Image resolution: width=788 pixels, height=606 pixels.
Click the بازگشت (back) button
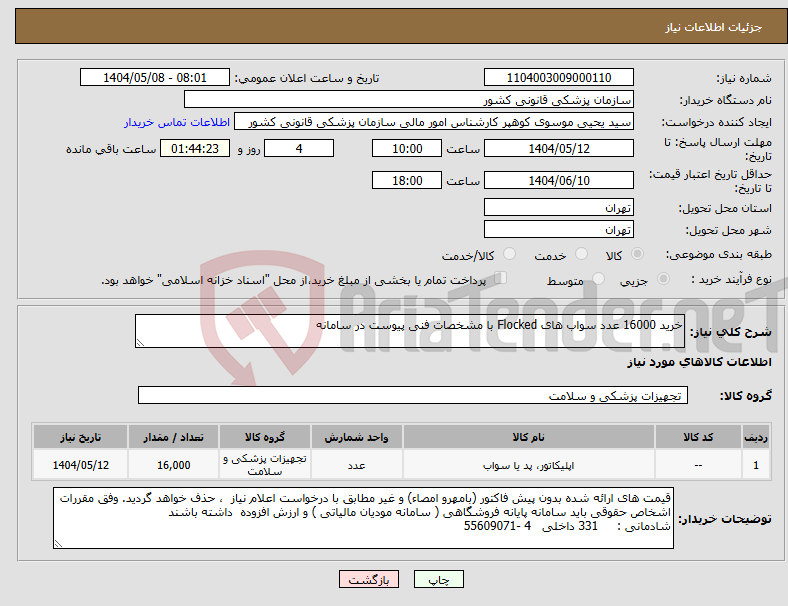pos(369,579)
